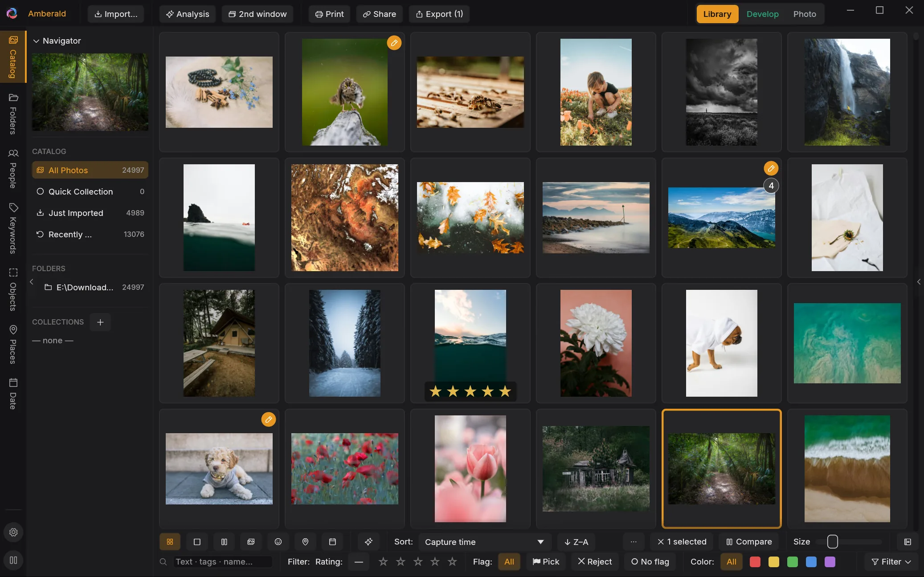Click the edited badge on bird photo

394,43
